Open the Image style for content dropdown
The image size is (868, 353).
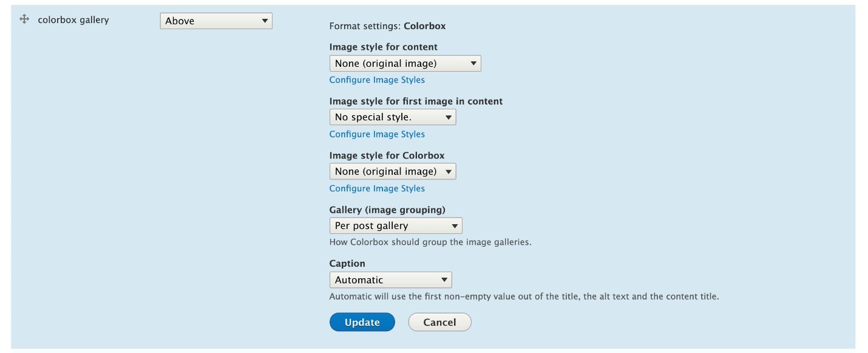tap(404, 63)
